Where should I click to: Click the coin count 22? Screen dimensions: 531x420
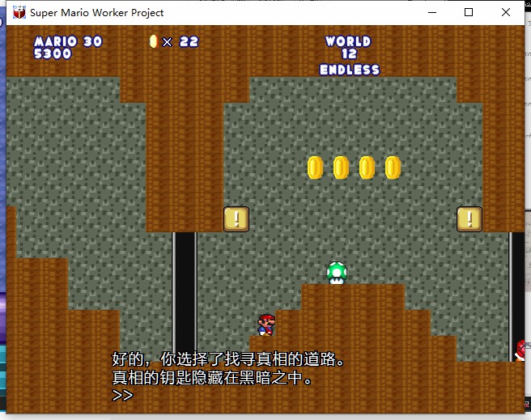pos(189,42)
